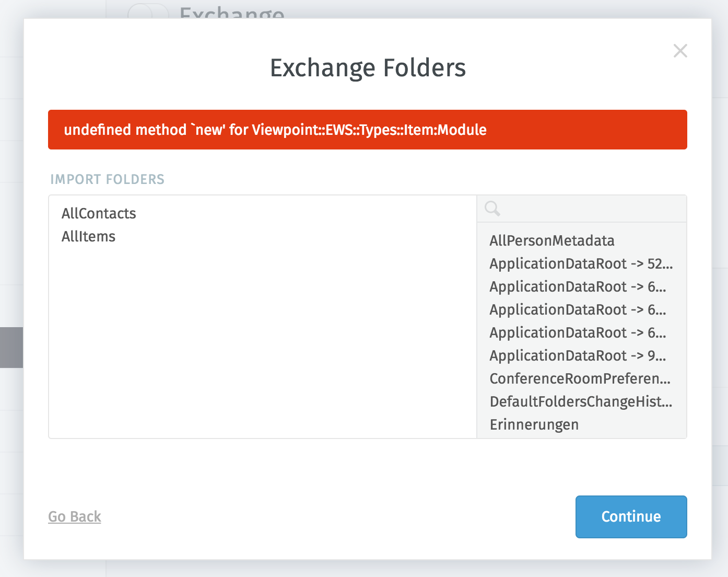Choose ApplicationDataRoot -> 52... folder
The width and height of the screenshot is (728, 577).
(581, 263)
